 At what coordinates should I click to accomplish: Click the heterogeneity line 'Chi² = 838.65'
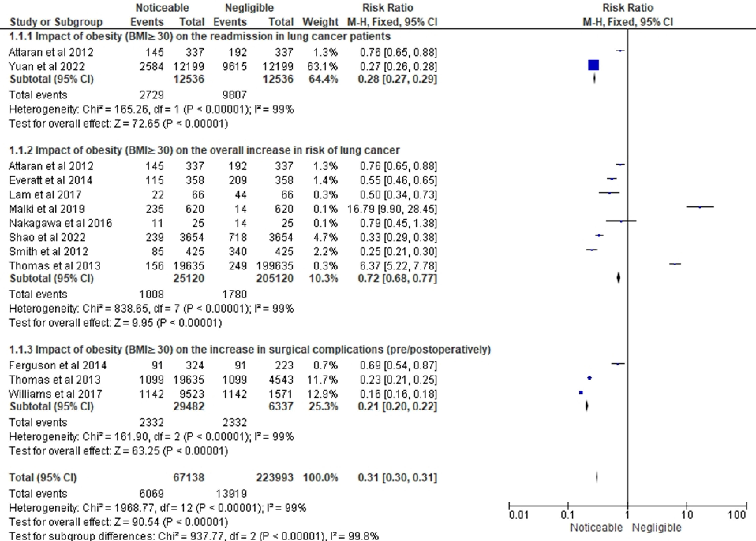click(151, 309)
